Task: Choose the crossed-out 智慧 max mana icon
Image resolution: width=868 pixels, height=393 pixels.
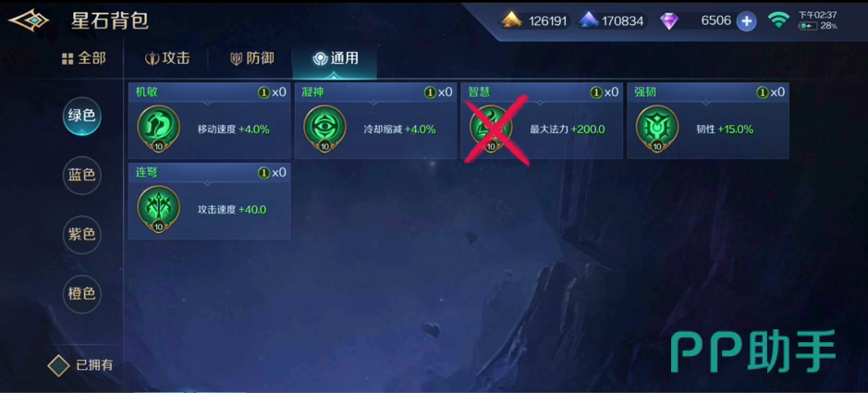Action: [x=491, y=129]
